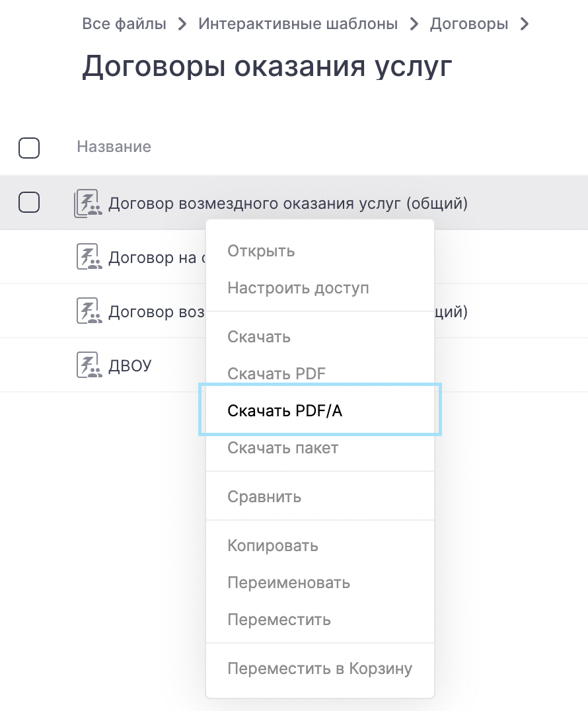This screenshot has height=711, width=588.
Task: Navigate to 'Договоры' breadcrumb link
Action: 469,24
